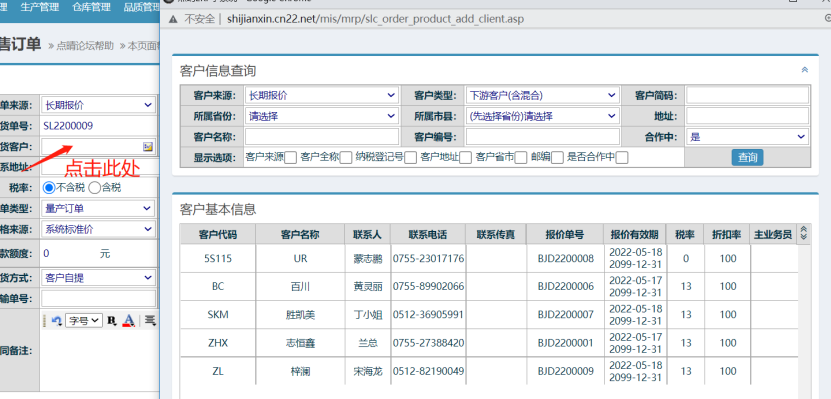Click the 查询 button
The image size is (831, 399).
click(748, 157)
